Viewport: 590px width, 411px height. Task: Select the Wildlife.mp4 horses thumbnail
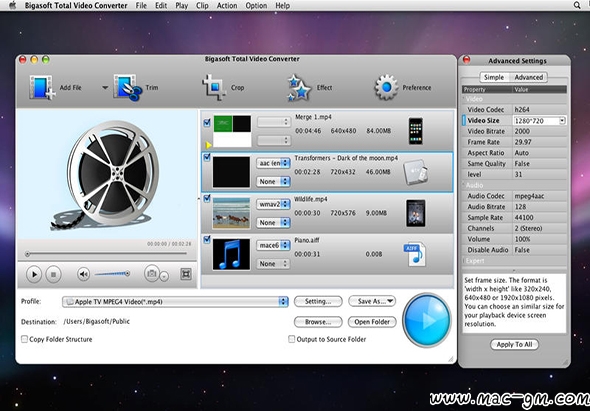coord(231,213)
